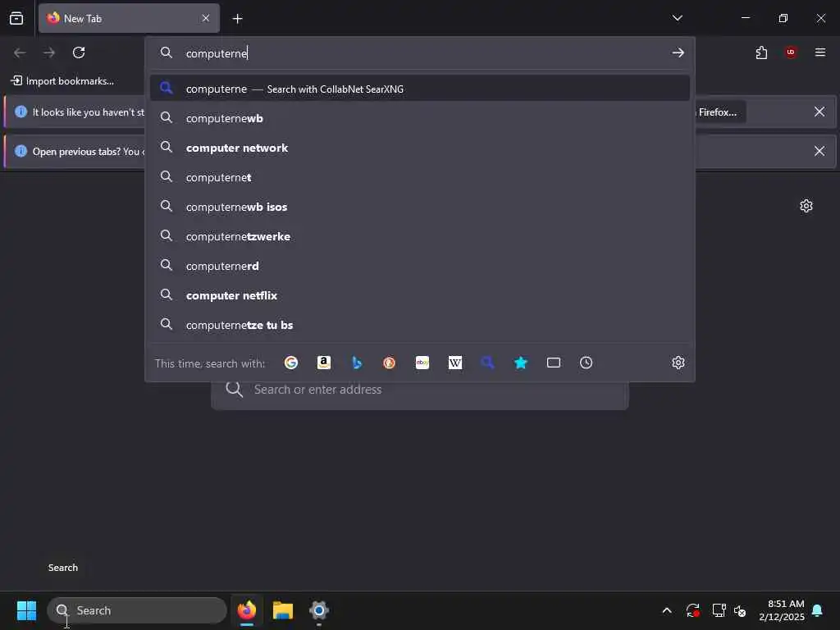840x630 pixels.
Task: Open the muted volume tray icon
Action: (x=740, y=610)
